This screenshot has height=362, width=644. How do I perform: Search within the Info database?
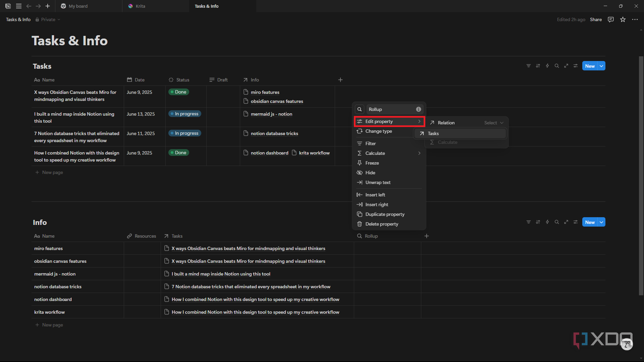[557, 222]
